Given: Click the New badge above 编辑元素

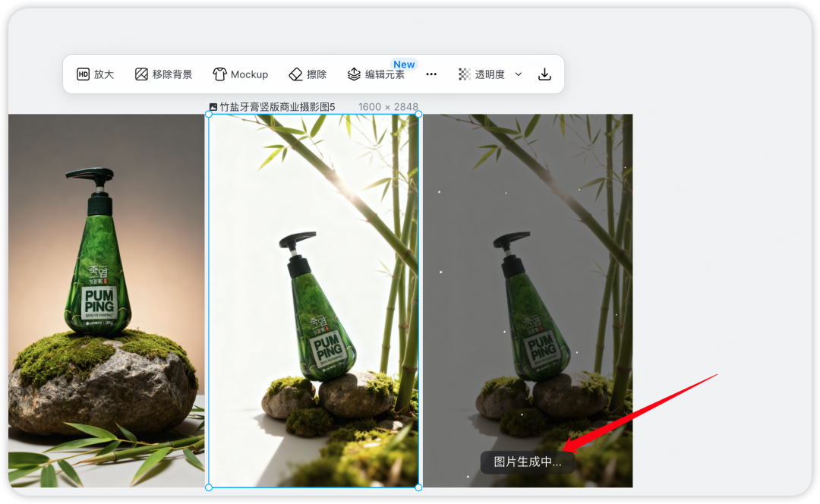Looking at the screenshot, I should tap(404, 65).
